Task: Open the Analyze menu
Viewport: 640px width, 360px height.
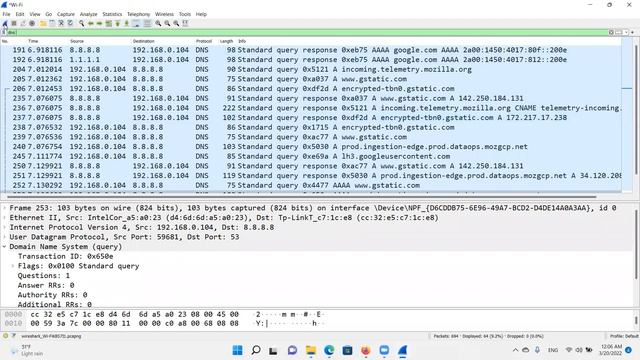Action: 89,14
